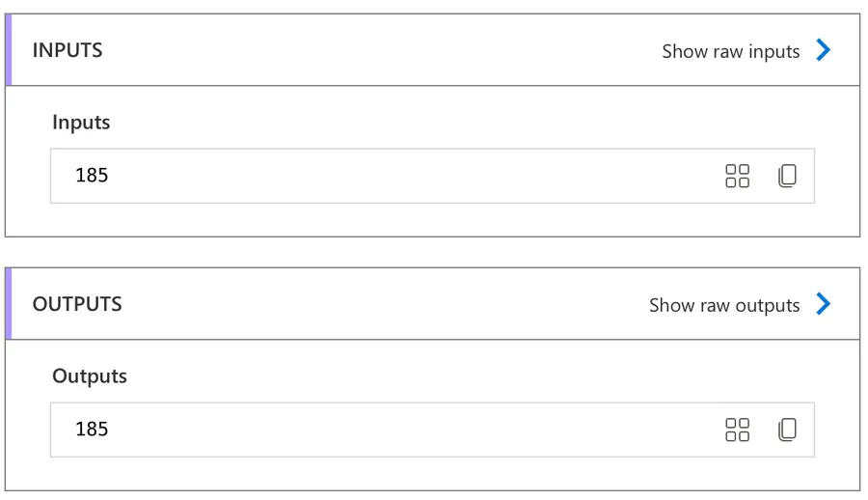Click the grid view icon in Outputs field
This screenshot has height=500, width=868.
coord(737,430)
